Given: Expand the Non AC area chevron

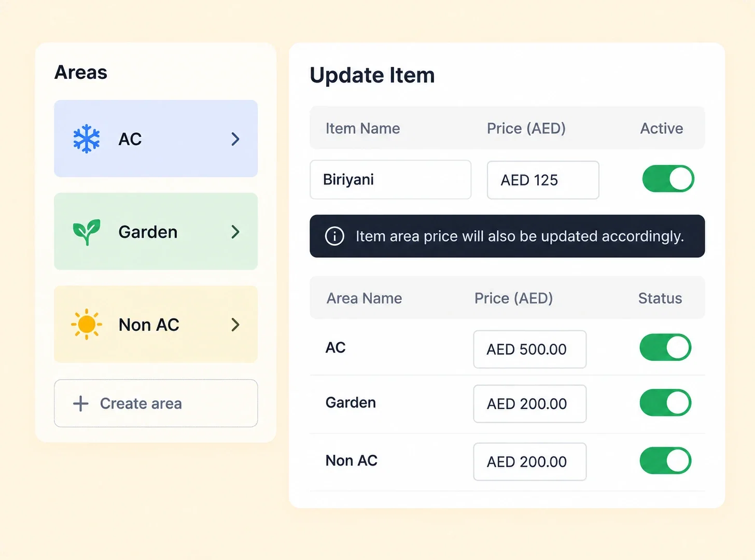Looking at the screenshot, I should pyautogui.click(x=235, y=325).
